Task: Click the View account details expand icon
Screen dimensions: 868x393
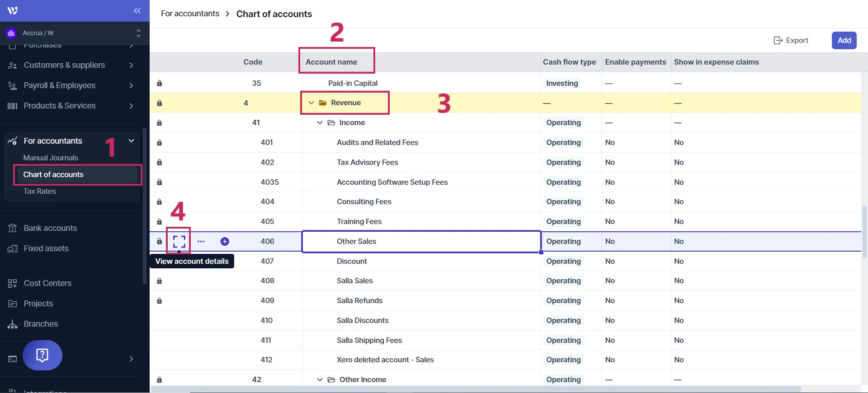Action: (x=179, y=242)
